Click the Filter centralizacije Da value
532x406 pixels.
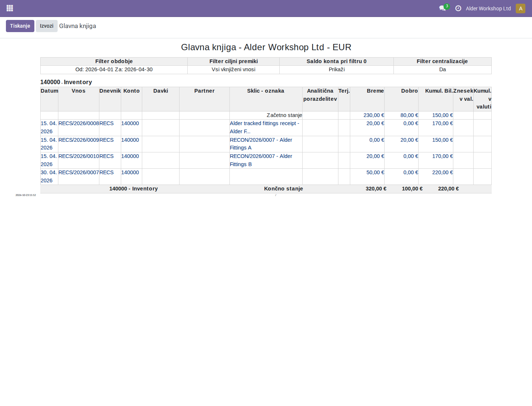pos(443,69)
